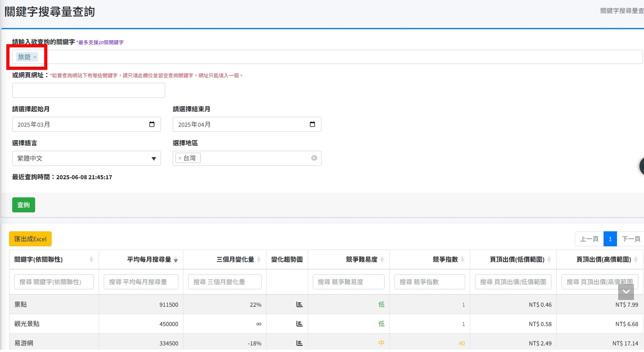Viewport: 644px width, 352px height.
Task: Click the keyword input field
Action: (327, 57)
